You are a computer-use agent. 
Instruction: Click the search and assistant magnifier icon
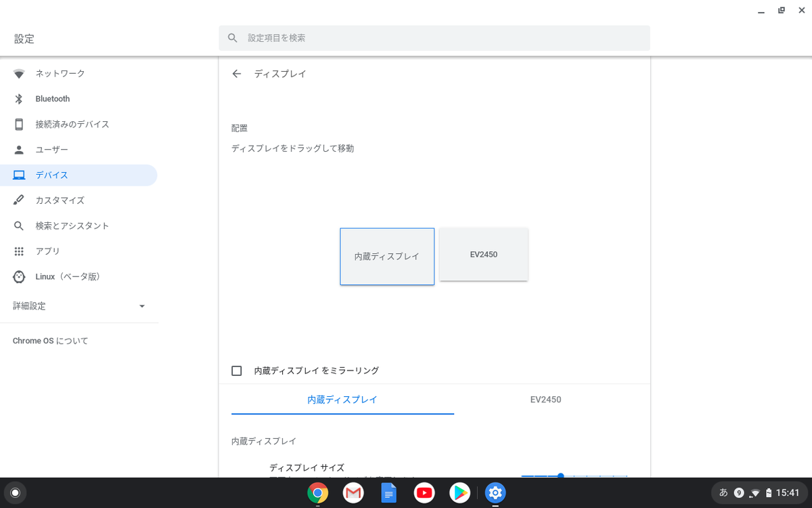[x=19, y=226]
